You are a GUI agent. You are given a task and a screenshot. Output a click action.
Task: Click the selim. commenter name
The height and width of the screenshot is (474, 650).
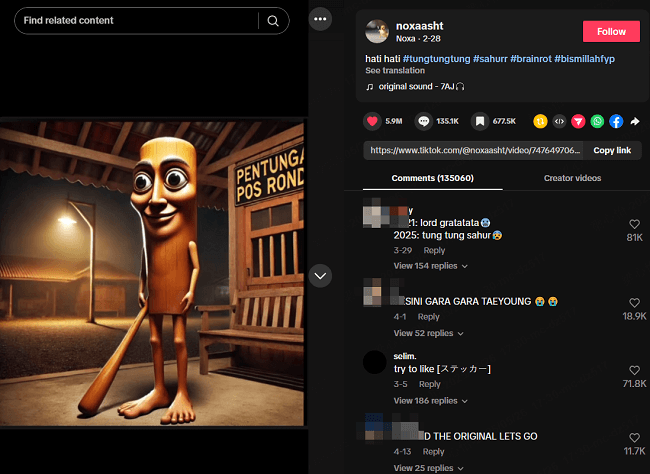click(x=405, y=356)
